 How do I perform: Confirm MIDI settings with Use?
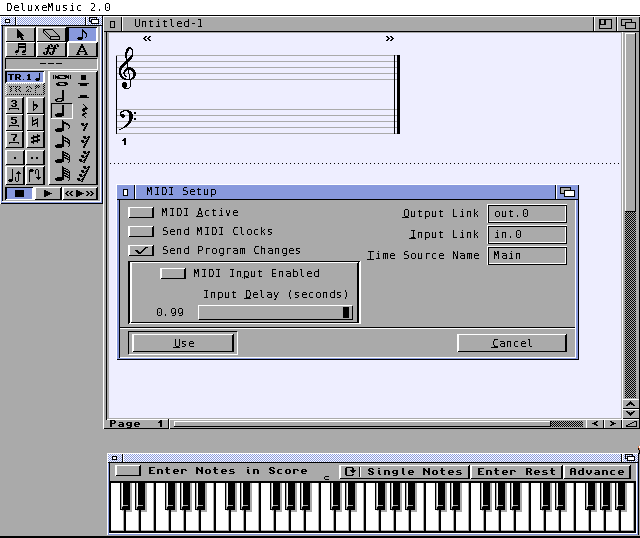coord(183,343)
